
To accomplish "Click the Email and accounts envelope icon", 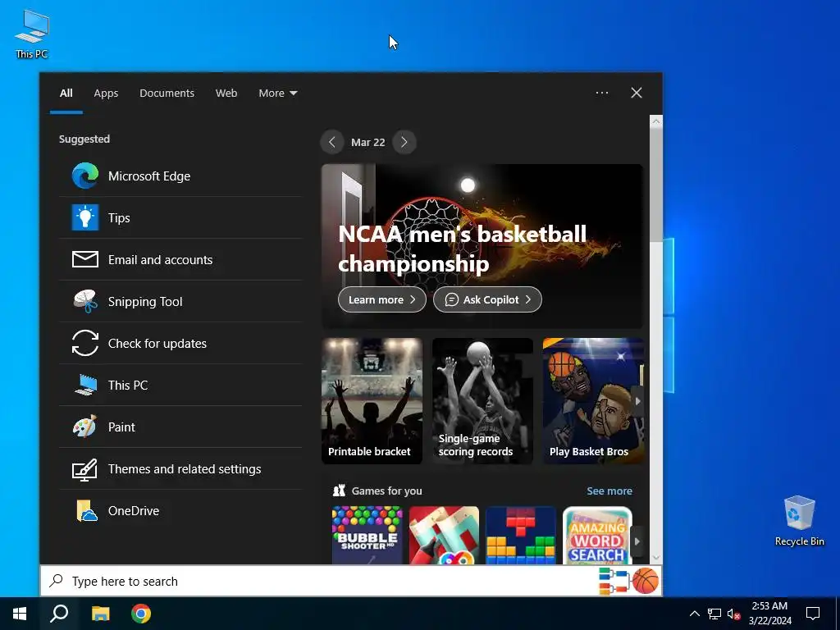I will [85, 259].
